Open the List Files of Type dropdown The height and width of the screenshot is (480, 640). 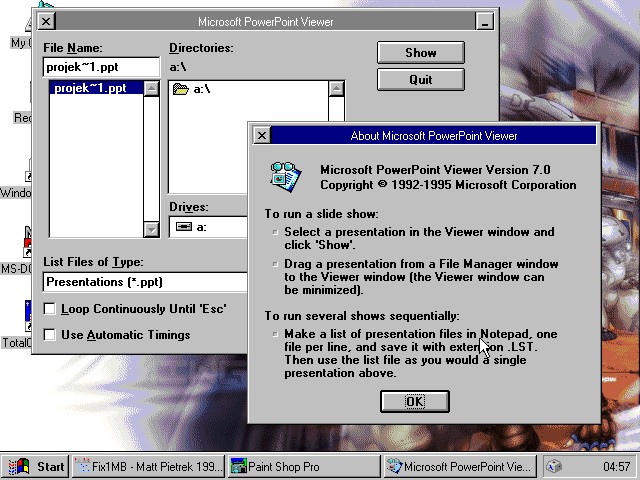145,282
